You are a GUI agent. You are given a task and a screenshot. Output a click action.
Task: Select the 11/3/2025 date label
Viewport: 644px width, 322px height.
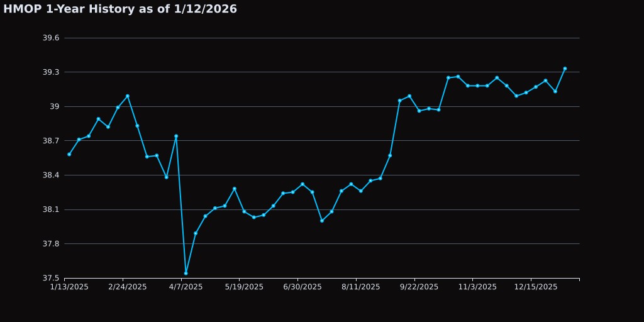pos(477,287)
